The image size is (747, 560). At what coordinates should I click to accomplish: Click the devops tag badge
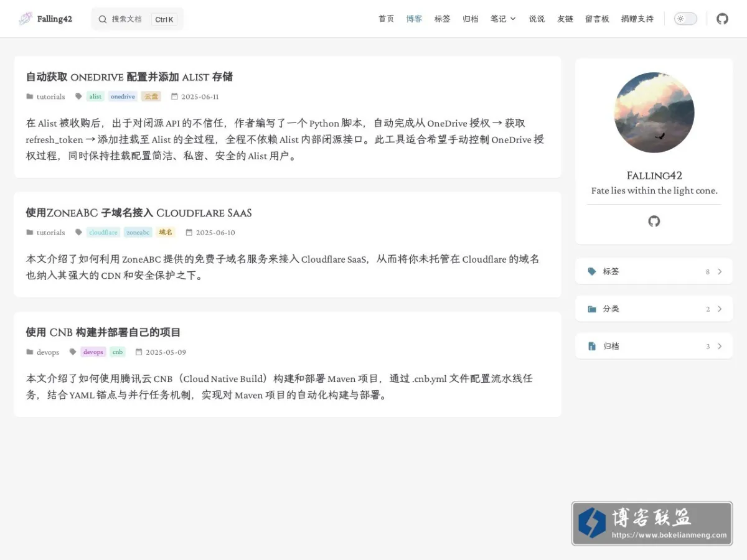pos(93,352)
